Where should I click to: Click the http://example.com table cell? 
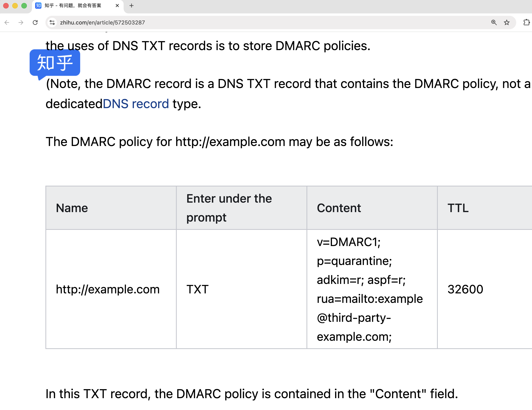pos(111,289)
